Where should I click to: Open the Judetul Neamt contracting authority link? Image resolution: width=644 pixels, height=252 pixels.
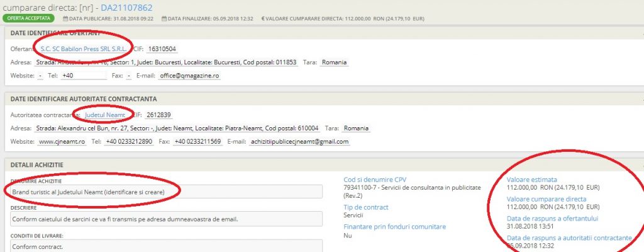click(105, 115)
